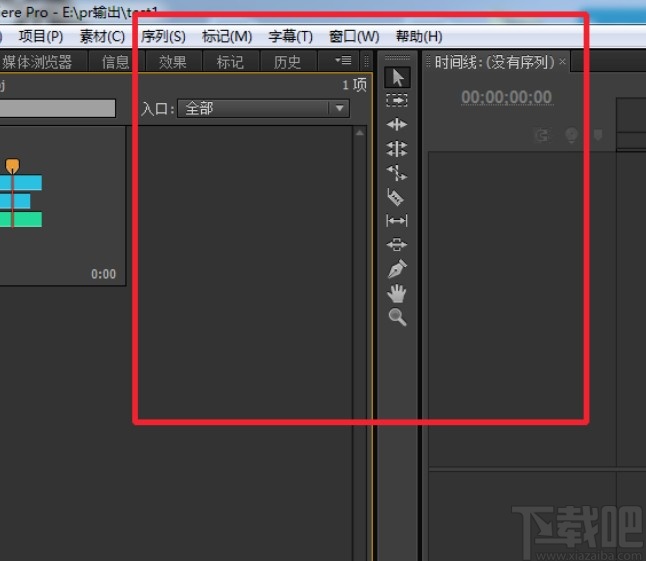The height and width of the screenshot is (561, 646).
Task: Select the Zoom magnifier tool
Action: click(398, 317)
